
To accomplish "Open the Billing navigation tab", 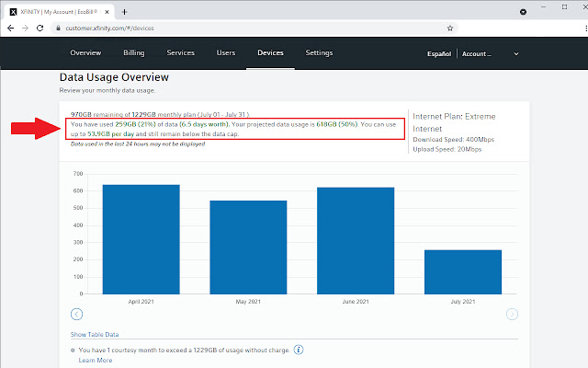I will [x=134, y=53].
